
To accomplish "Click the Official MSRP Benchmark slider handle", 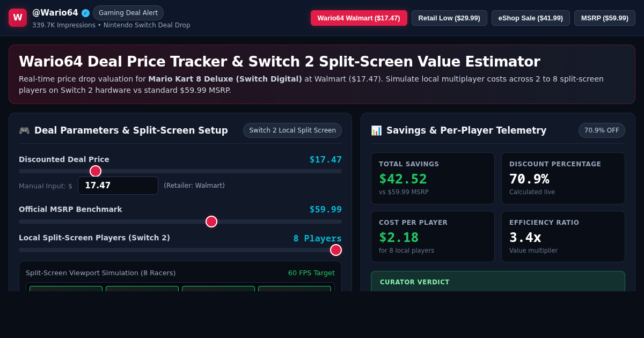I will coord(211,222).
